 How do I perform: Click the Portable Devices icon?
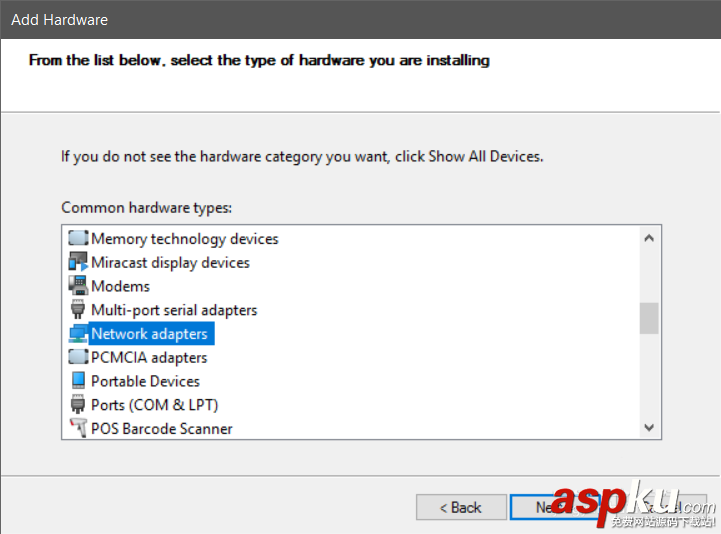coord(78,381)
